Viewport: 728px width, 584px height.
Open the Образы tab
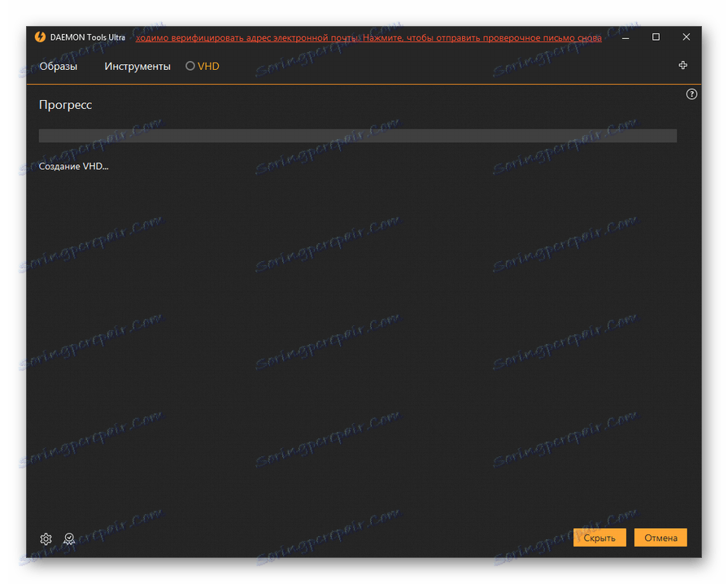click(58, 67)
